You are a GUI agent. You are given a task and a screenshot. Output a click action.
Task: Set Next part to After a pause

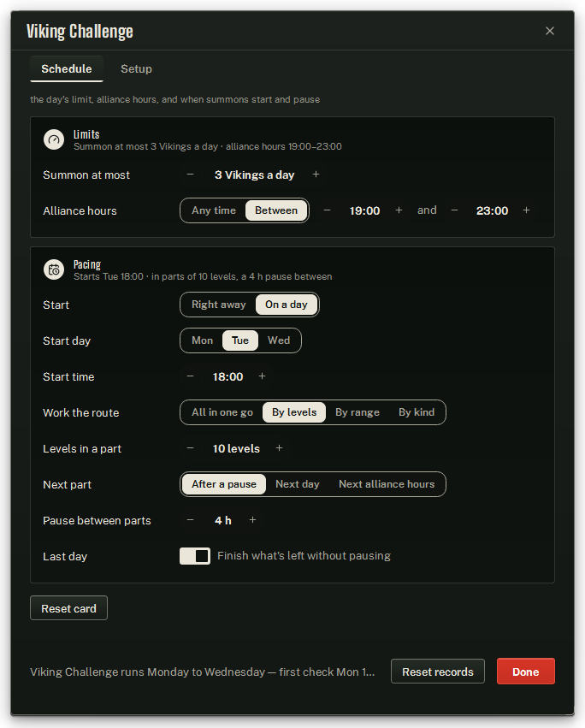pos(224,484)
